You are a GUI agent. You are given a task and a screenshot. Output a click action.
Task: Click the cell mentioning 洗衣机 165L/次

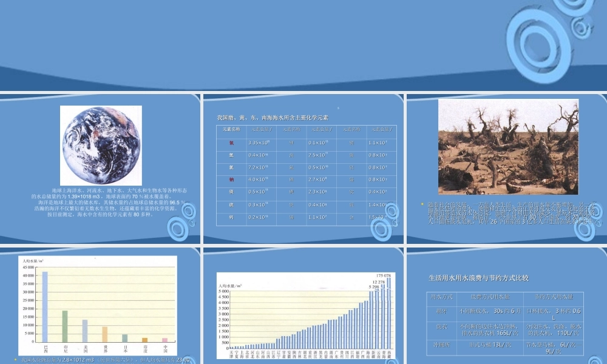coord(490,329)
